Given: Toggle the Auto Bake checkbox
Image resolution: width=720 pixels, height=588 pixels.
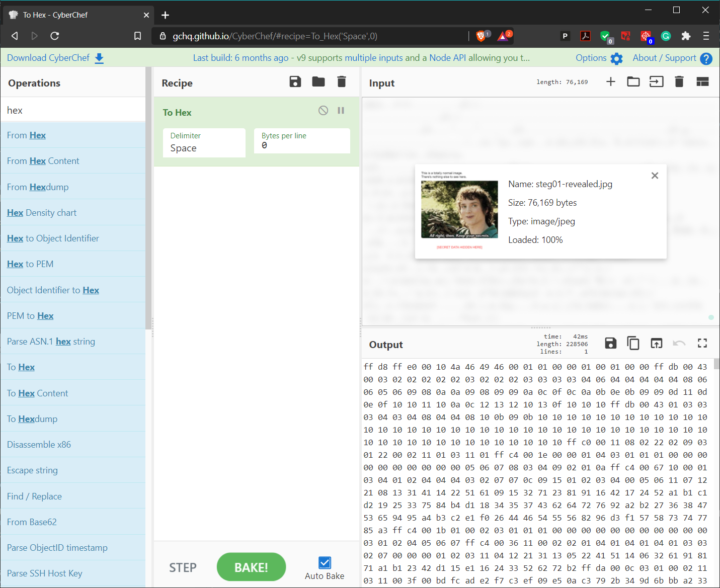Looking at the screenshot, I should (325, 563).
